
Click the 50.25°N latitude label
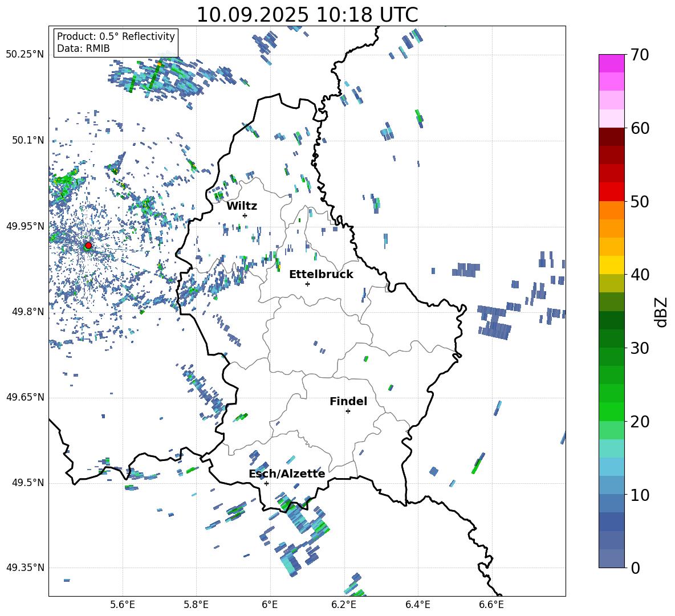tap(25, 54)
